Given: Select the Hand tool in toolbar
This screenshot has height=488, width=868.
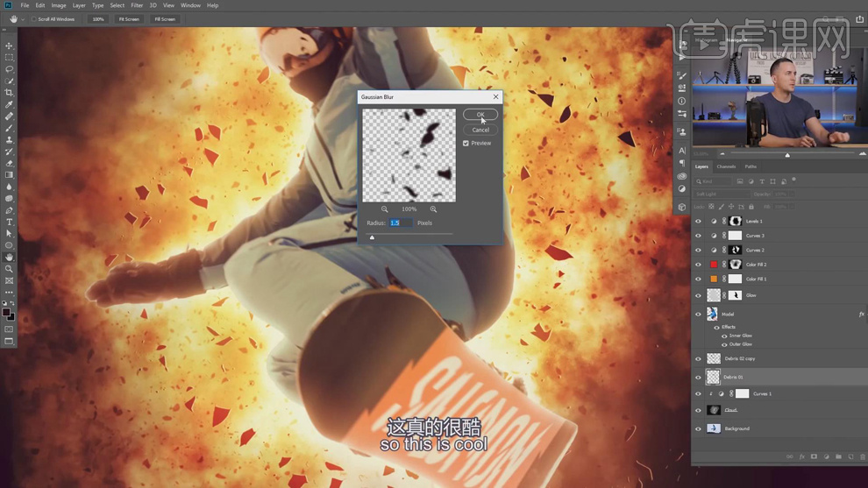Looking at the screenshot, I should [x=9, y=258].
